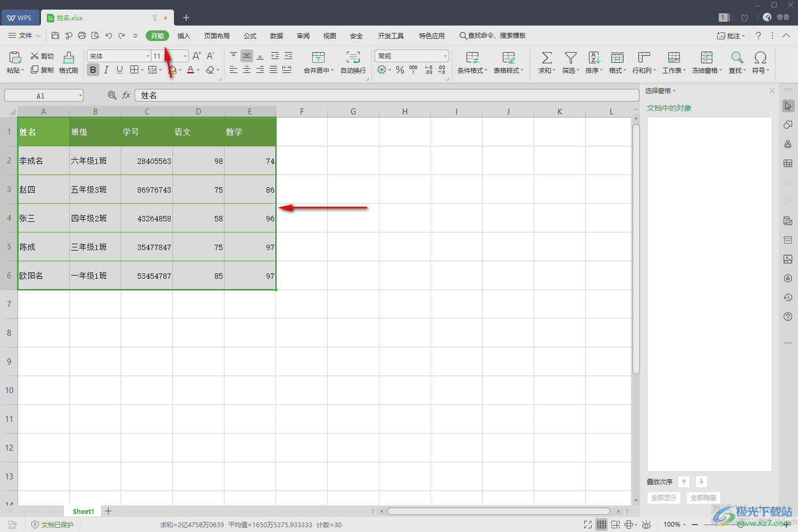This screenshot has width=798, height=532.
Task: Click the red font color A swatch
Action: click(x=190, y=70)
